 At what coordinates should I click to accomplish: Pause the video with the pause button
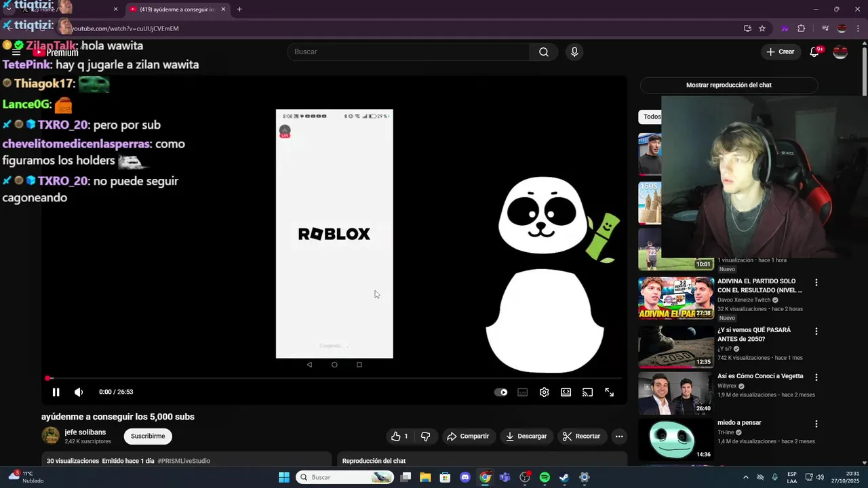point(56,392)
